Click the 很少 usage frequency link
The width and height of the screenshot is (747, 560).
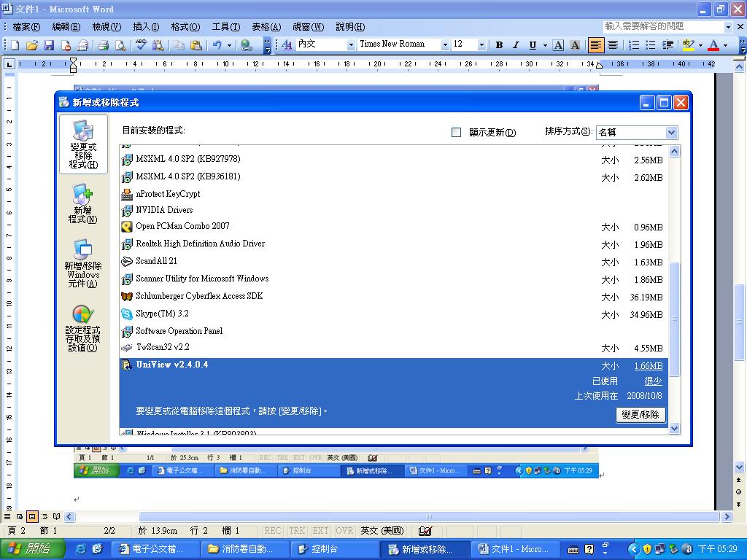coord(653,381)
